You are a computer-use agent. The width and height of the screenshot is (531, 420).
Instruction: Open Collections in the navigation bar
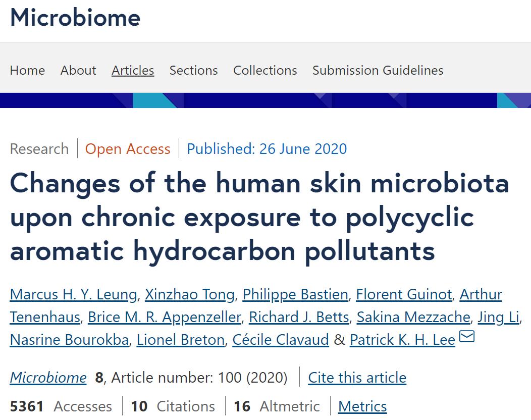[x=265, y=71]
